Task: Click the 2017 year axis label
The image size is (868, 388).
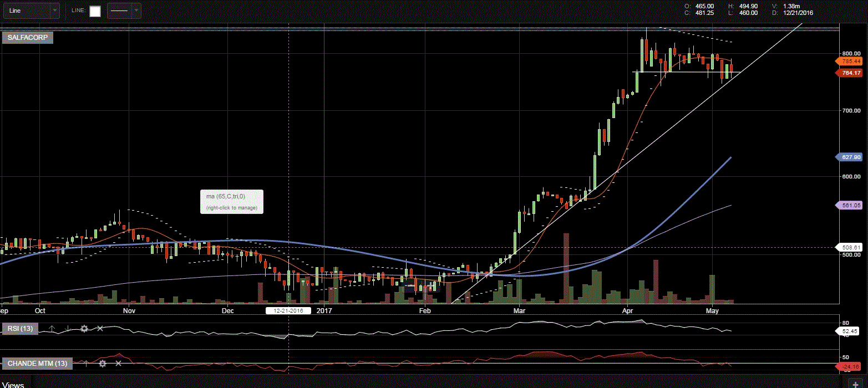Action: 324,311
